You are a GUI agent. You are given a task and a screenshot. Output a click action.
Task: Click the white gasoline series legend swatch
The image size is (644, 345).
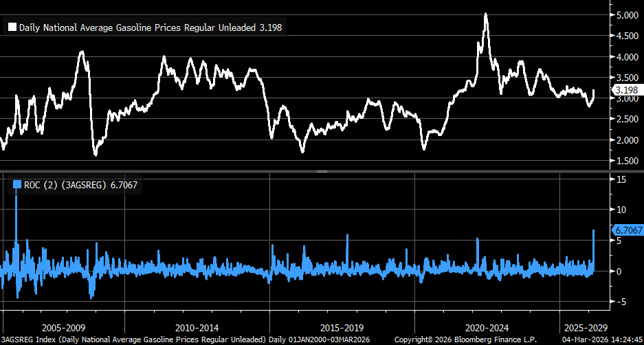point(12,28)
